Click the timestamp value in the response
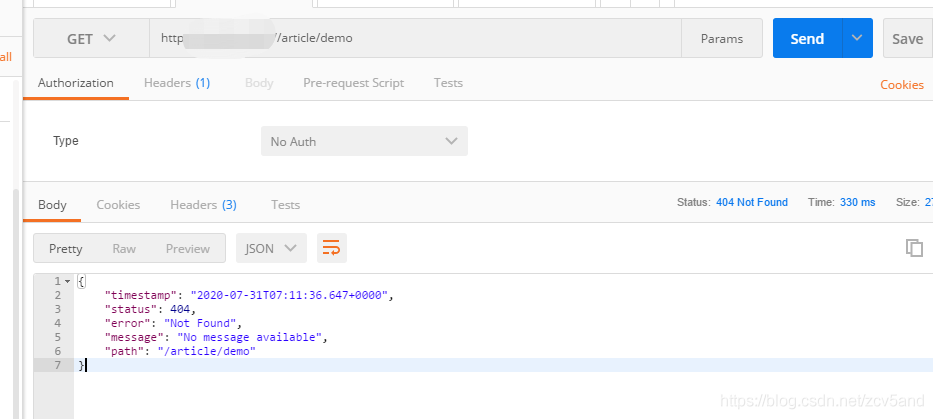 tap(289, 295)
